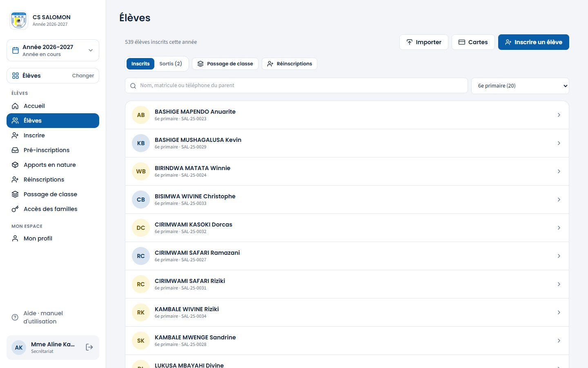The height and width of the screenshot is (368, 588).
Task: Open Pré-inscriptions in the sidebar
Action: [x=53, y=150]
